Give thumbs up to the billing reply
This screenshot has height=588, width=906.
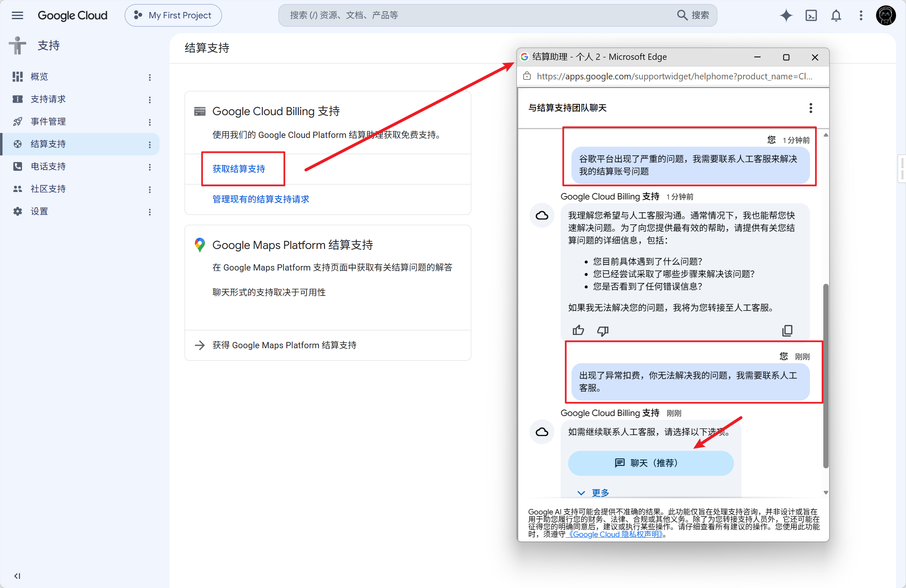click(x=578, y=330)
